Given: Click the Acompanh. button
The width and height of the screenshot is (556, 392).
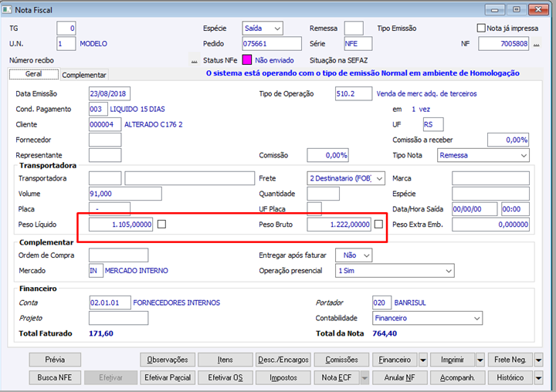Looking at the screenshot, I should click(457, 378).
